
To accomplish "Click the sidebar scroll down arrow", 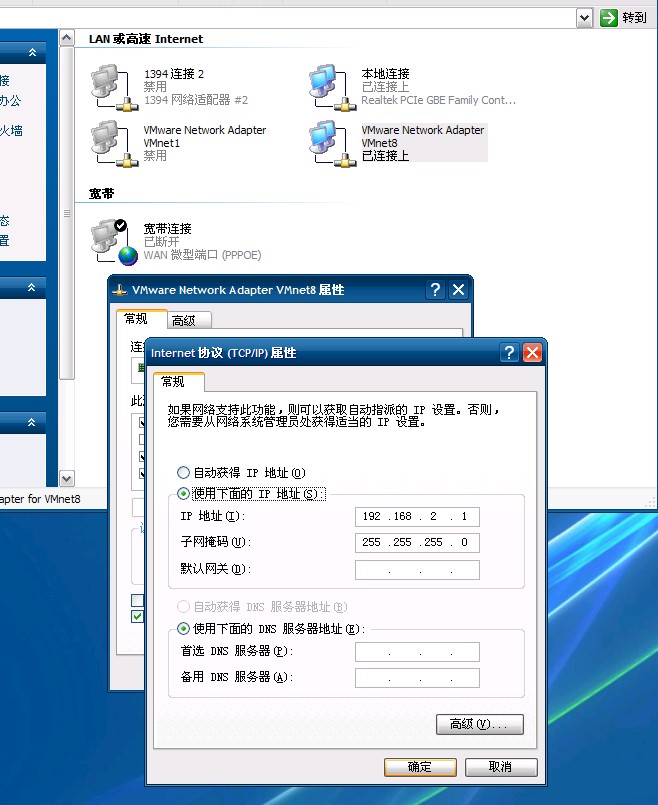I will tap(67, 478).
